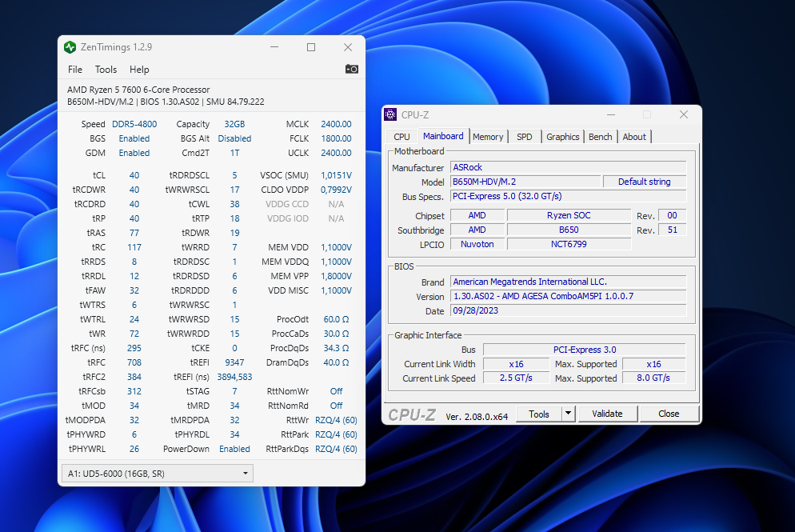Screen dimensions: 795x532
Task: Close ZenTimings using the title bar X
Action: tap(348, 47)
